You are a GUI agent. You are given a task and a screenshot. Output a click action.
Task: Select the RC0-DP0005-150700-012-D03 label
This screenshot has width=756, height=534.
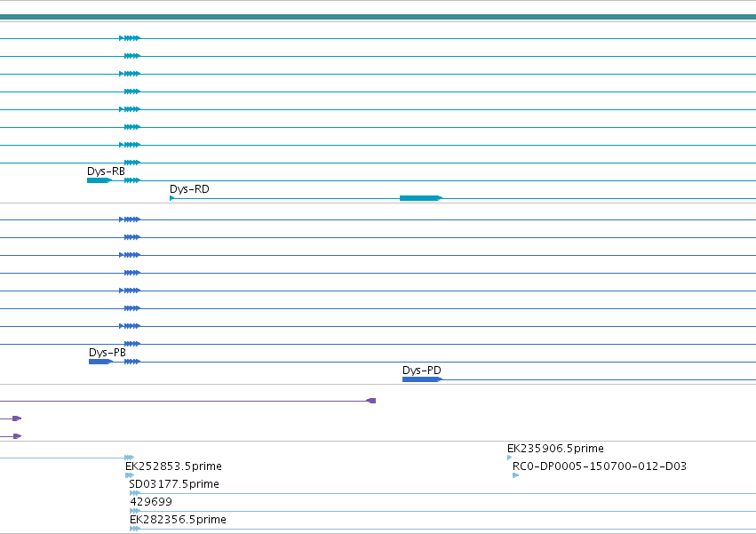(x=600, y=466)
